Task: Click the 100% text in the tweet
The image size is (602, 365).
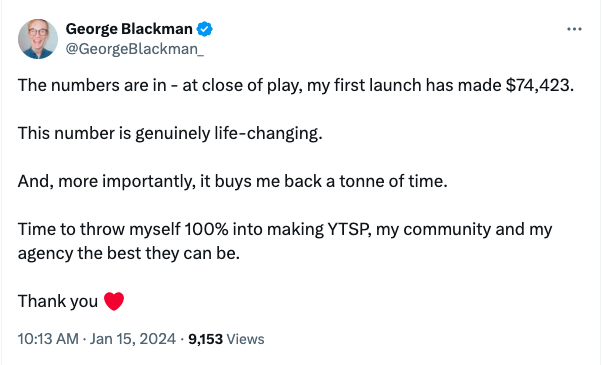Action: click(207, 230)
